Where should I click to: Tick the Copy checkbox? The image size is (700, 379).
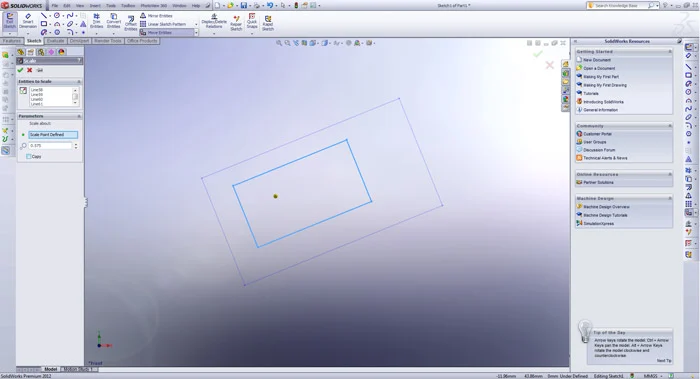pyautogui.click(x=29, y=157)
